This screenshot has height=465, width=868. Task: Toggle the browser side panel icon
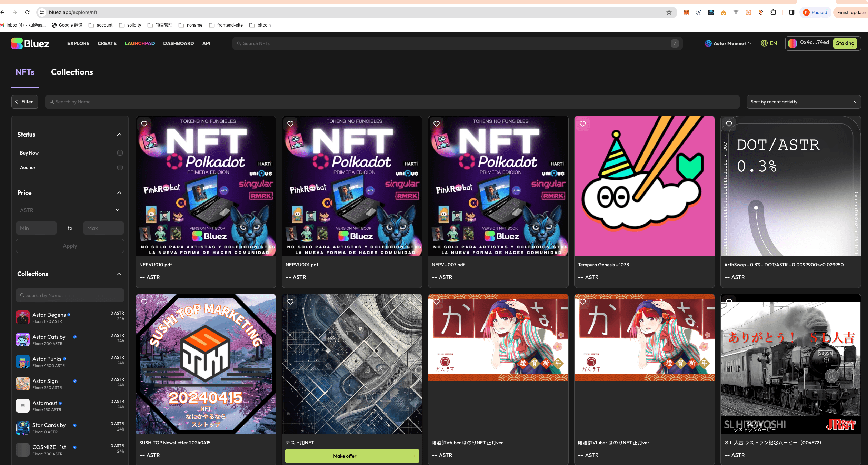click(x=792, y=12)
